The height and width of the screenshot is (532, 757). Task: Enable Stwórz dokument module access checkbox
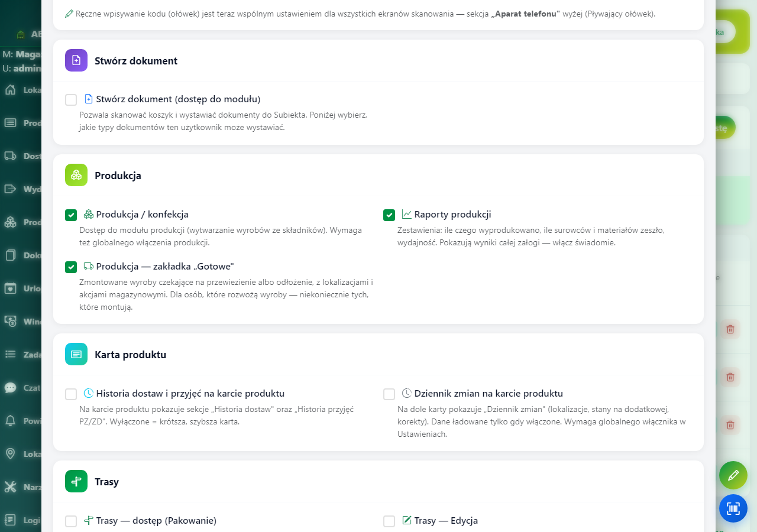click(71, 100)
